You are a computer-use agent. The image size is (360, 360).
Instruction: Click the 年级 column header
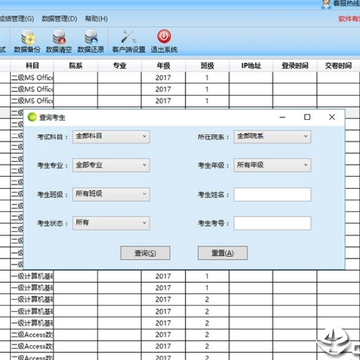(x=163, y=66)
